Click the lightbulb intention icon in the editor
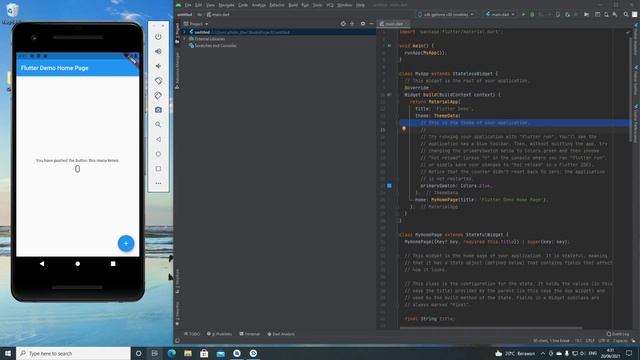This screenshot has height=360, width=640. click(x=404, y=129)
